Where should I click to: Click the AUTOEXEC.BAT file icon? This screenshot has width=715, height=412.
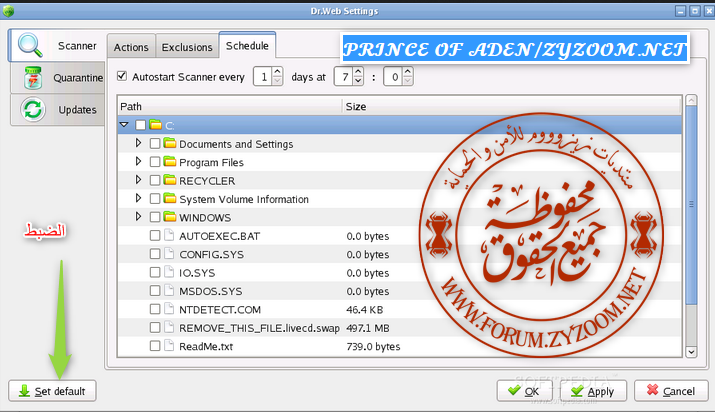click(169, 235)
